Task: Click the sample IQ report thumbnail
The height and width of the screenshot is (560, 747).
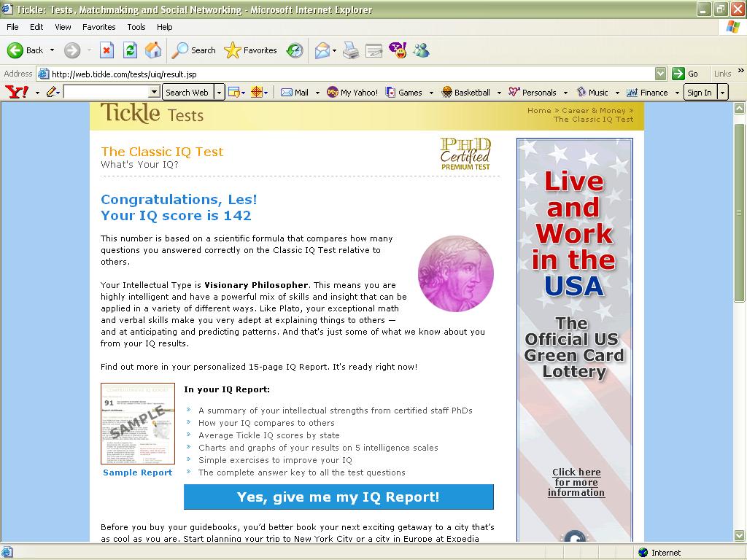Action: [x=138, y=424]
